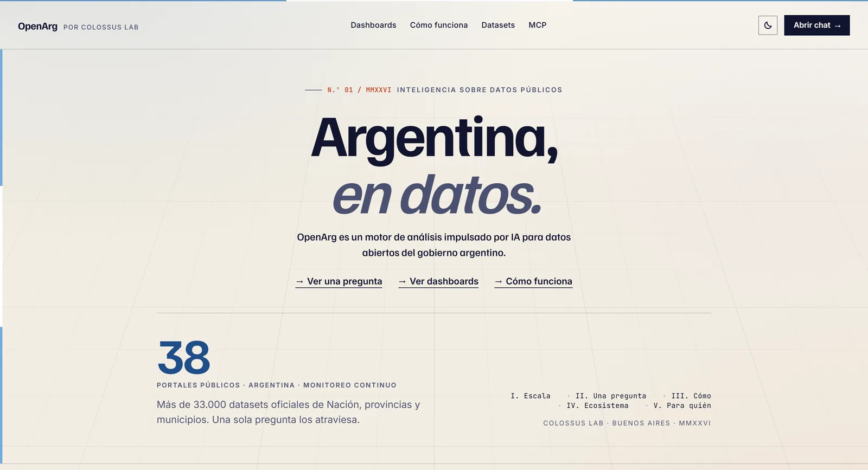Screen dimensions: 868x470
Task: Click the 'OpenArg es un motor' description
Action: (x=434, y=245)
